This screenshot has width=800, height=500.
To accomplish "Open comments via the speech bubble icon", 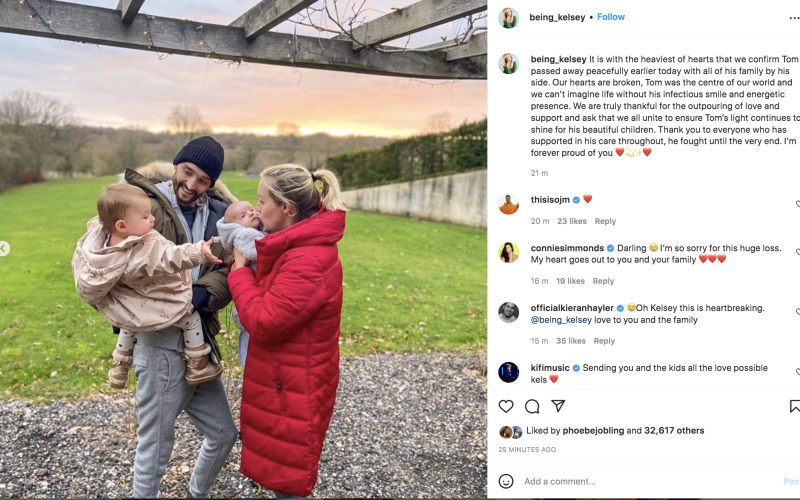I will [x=532, y=406].
